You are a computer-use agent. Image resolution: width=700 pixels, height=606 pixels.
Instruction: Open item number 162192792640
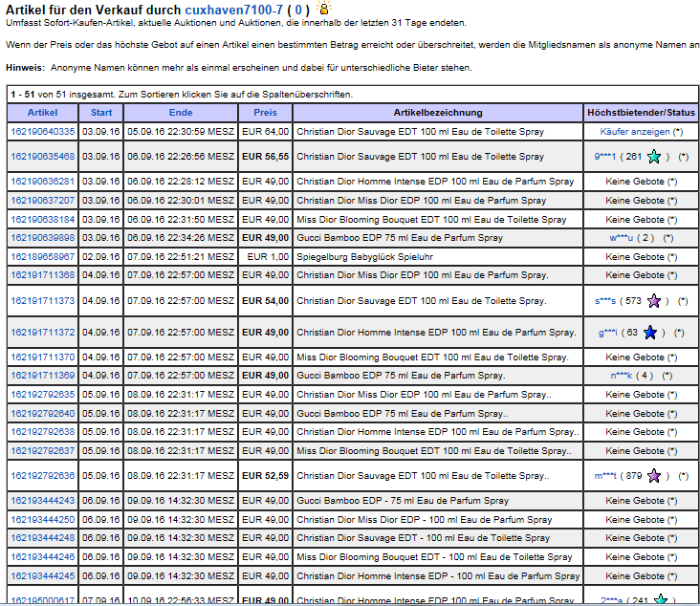pos(43,414)
